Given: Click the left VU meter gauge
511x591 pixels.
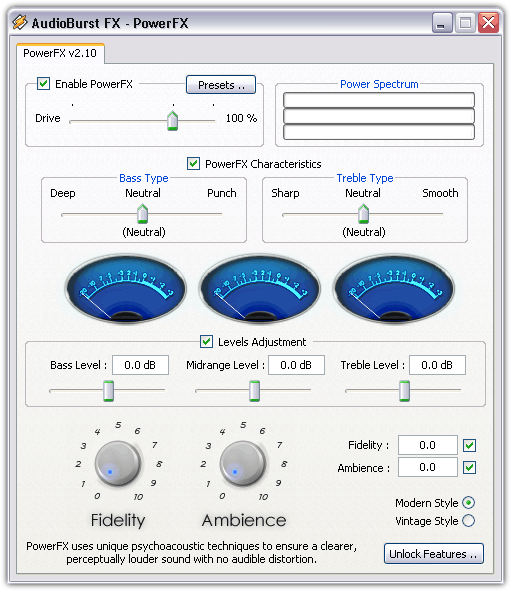Looking at the screenshot, I should (x=126, y=288).
